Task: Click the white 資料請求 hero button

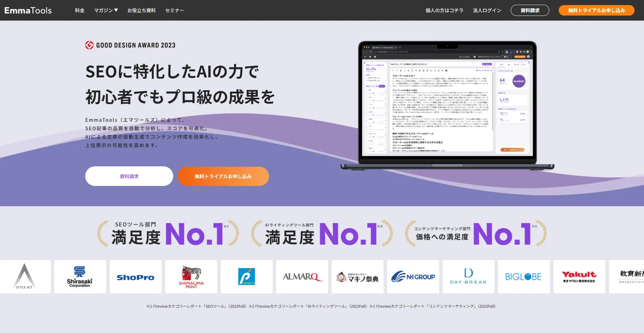Action: (129, 176)
